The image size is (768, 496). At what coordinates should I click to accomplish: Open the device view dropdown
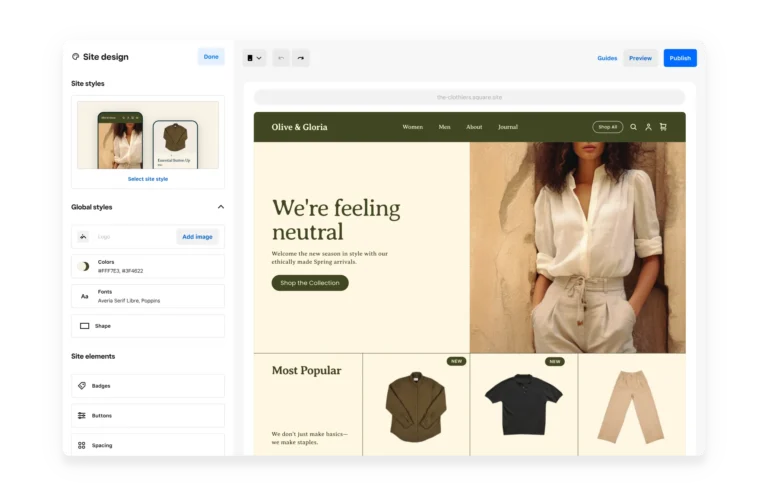click(x=254, y=58)
